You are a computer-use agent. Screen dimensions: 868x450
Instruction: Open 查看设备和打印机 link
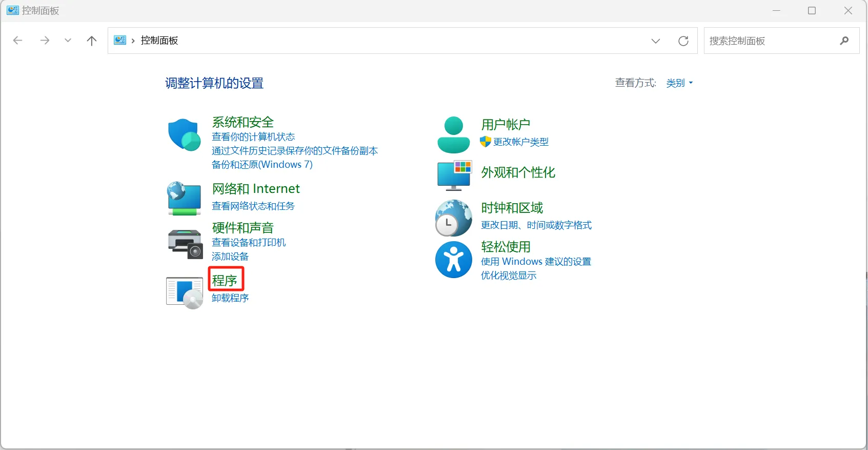249,243
